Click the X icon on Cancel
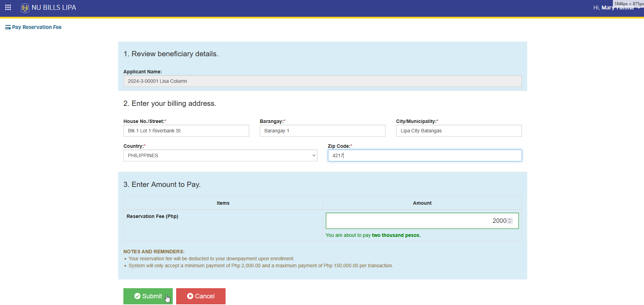The width and height of the screenshot is (644, 305). click(190, 296)
